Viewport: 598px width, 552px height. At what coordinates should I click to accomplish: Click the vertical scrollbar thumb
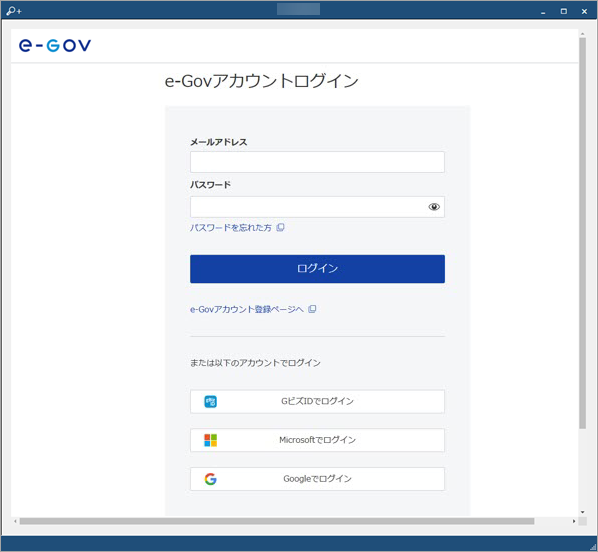pyautogui.click(x=582, y=233)
